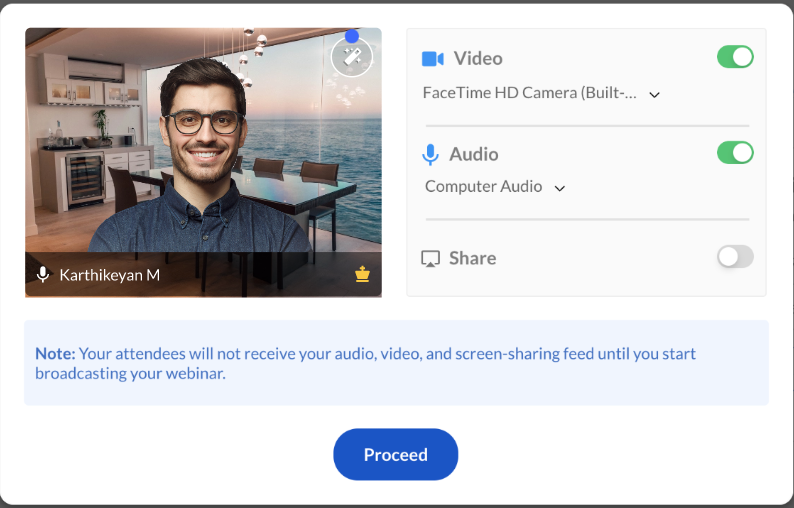Click the blue notification dot on preview
This screenshot has height=508, width=794.
352,36
